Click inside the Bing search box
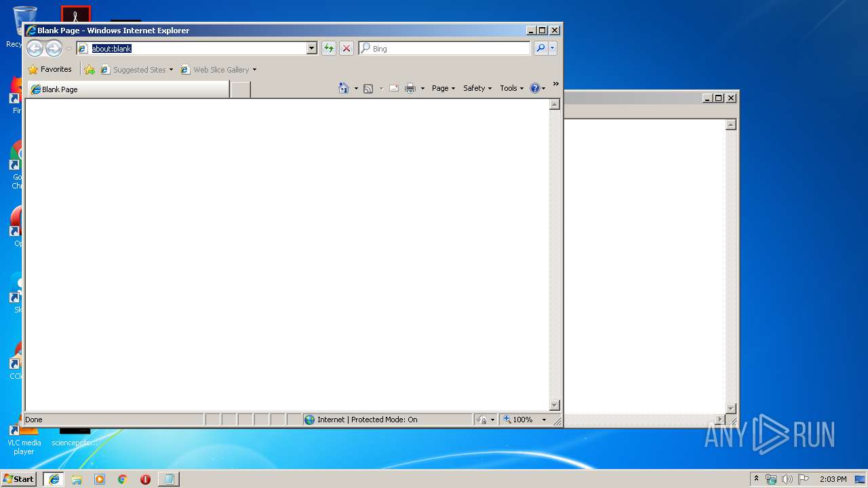This screenshot has width=868, height=488. point(445,48)
